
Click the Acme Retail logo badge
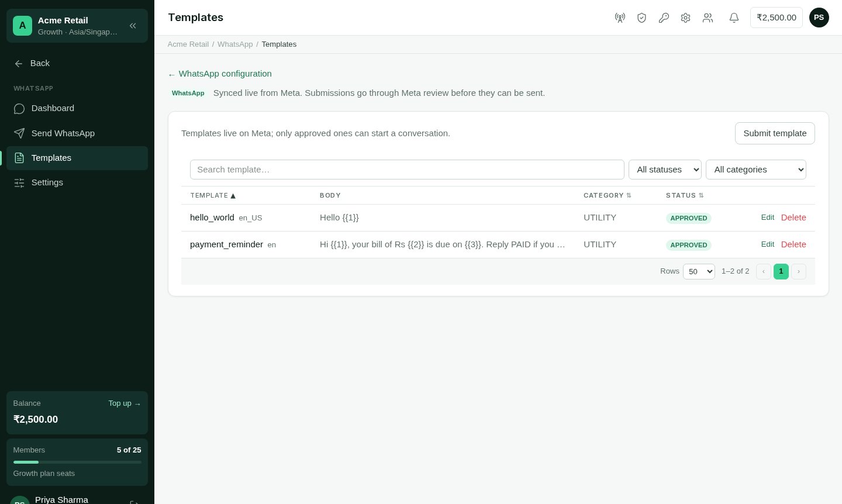click(x=22, y=26)
